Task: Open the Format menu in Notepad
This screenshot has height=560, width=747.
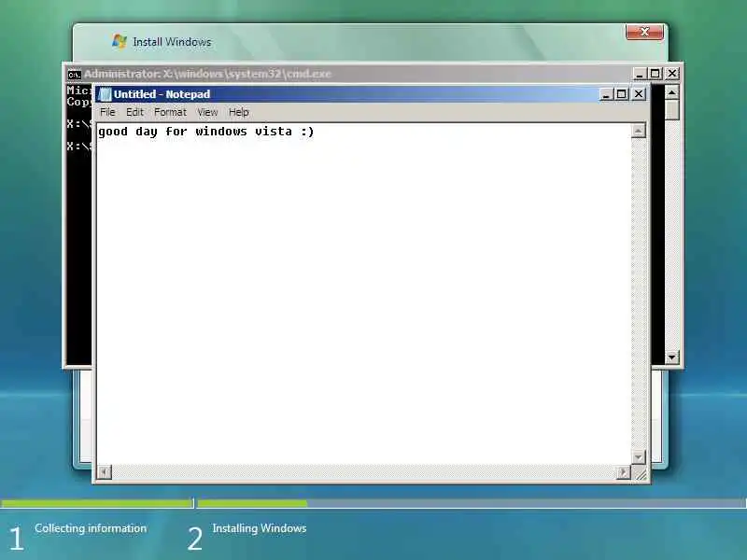Action: coord(170,112)
